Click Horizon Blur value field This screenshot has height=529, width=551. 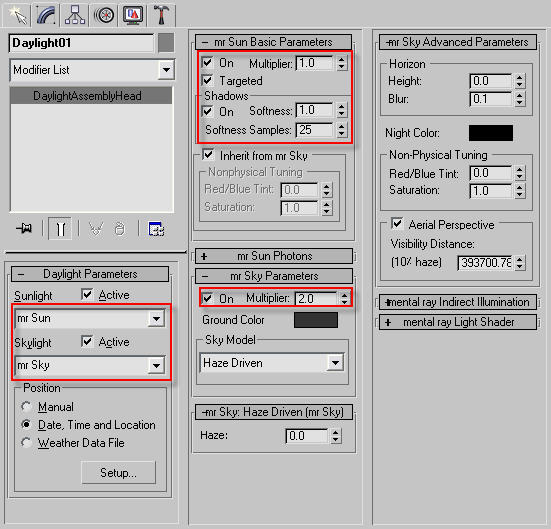tap(491, 99)
